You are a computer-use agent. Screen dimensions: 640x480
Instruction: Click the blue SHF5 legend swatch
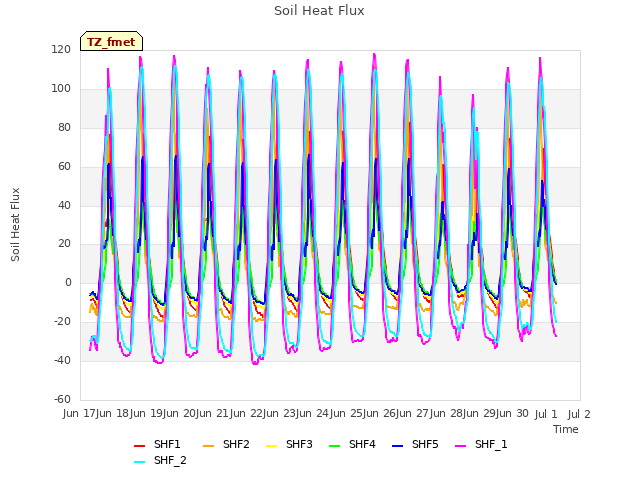point(397,446)
